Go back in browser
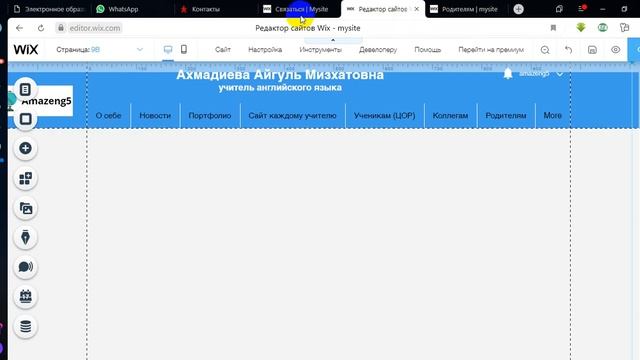This screenshot has height=360, width=640. point(19,28)
